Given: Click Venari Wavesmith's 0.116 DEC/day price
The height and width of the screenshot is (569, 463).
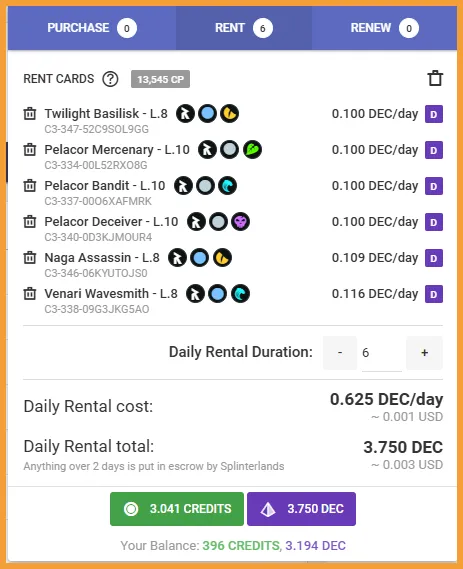Looking at the screenshot, I should tap(375, 294).
